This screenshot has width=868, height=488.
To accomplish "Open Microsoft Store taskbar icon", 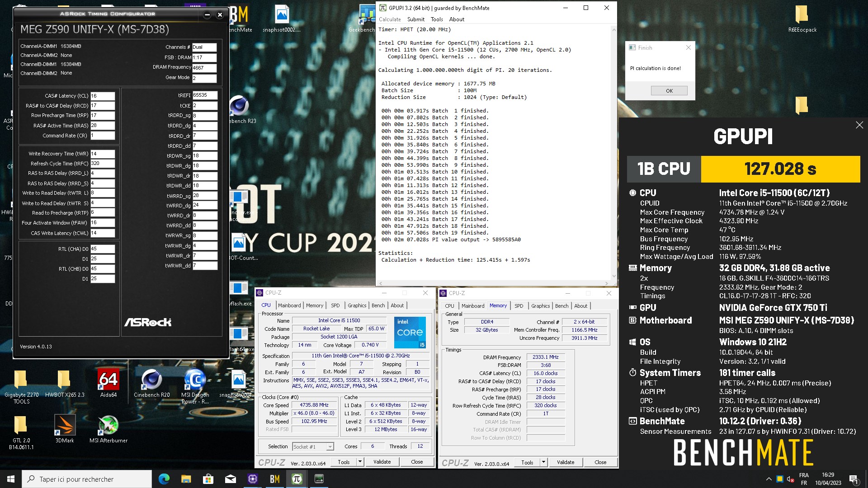I will pyautogui.click(x=208, y=479).
